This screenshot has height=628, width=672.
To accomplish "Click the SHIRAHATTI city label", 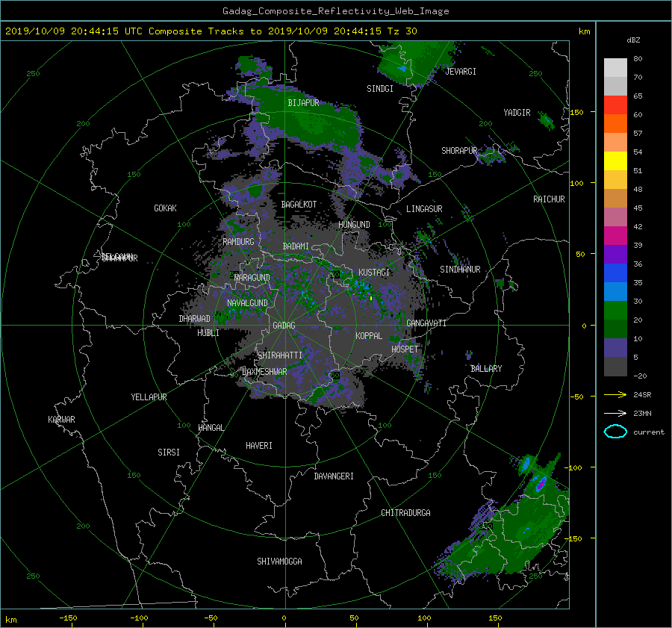I will tap(280, 355).
